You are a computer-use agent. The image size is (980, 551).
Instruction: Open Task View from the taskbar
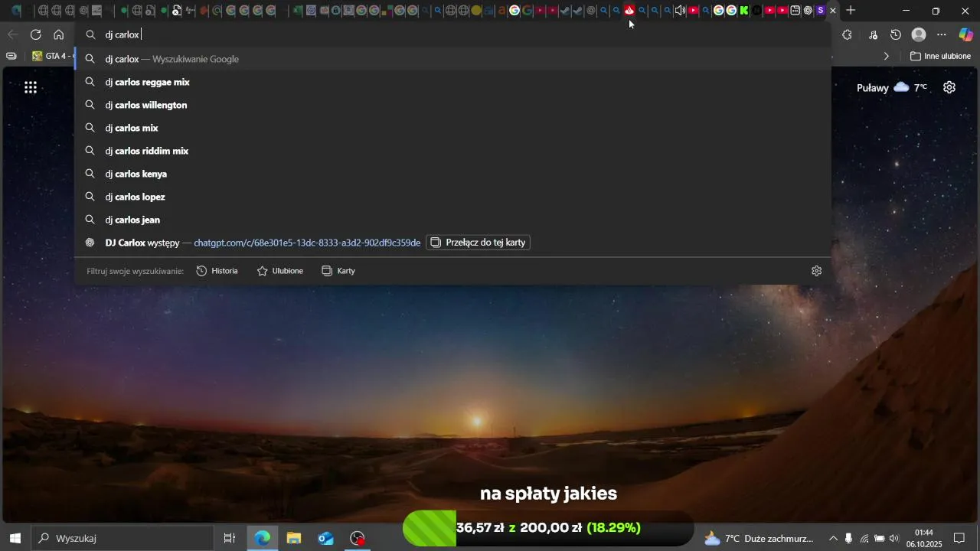229,538
